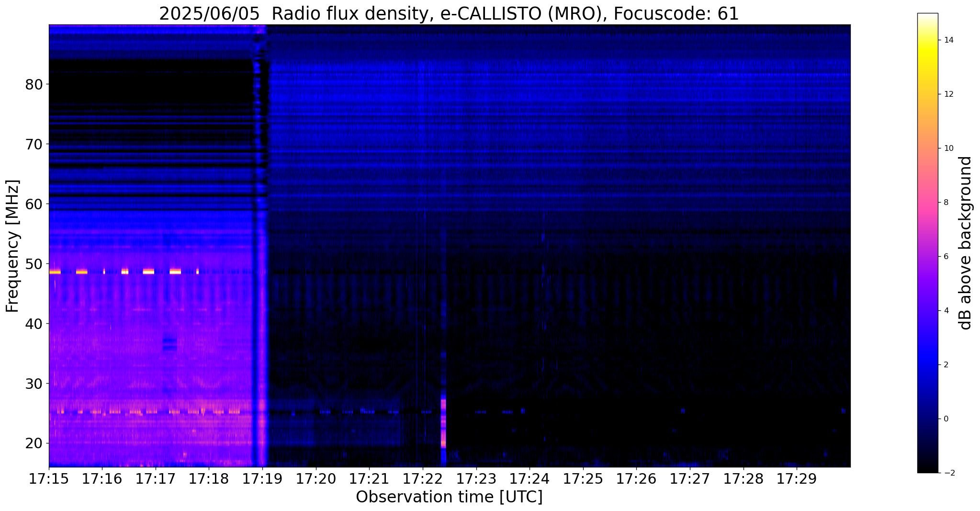
Task: Click the 20 MHz frequency tick label
Action: (34, 443)
